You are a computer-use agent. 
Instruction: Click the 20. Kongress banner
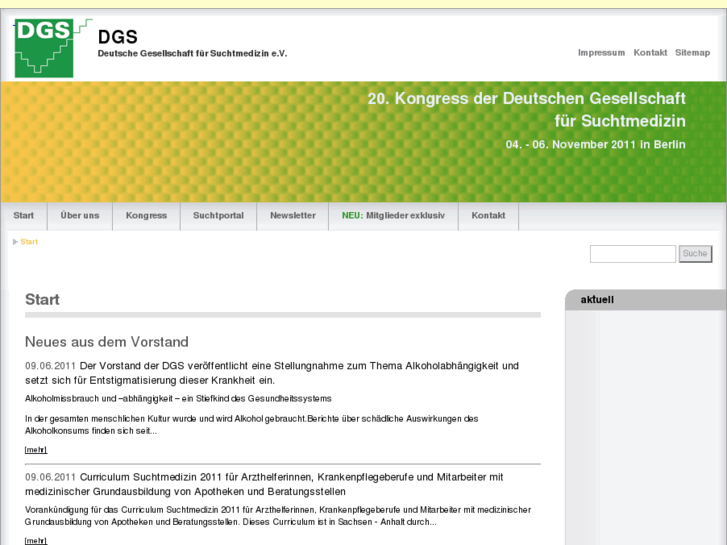pyautogui.click(x=364, y=142)
